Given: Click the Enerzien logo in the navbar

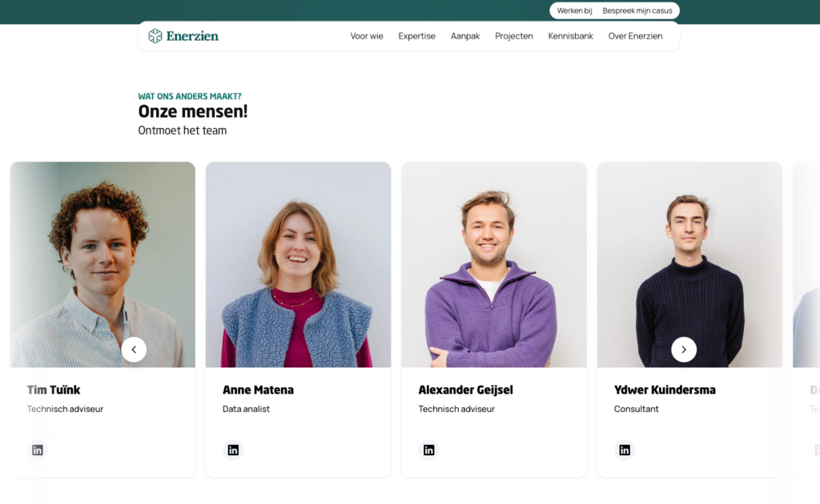Looking at the screenshot, I should click(183, 36).
